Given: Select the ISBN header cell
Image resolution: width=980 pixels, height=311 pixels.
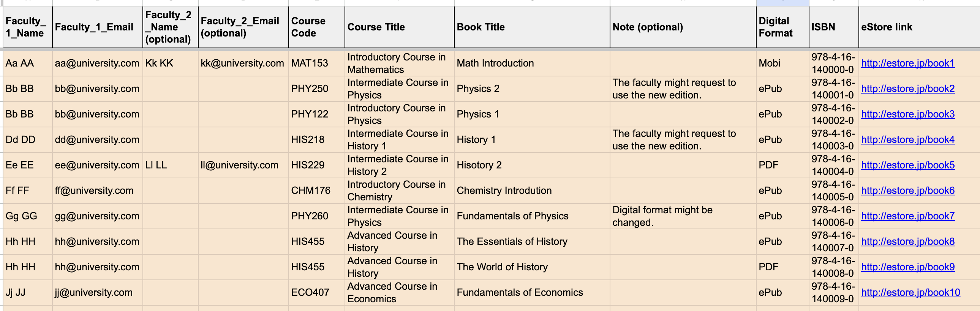Looking at the screenshot, I should 833,27.
